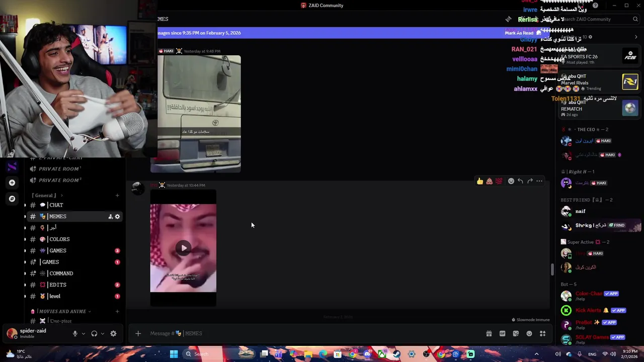Add thumbs up reaction to message
Image resolution: width=644 pixels, height=362 pixels.
pos(480,181)
